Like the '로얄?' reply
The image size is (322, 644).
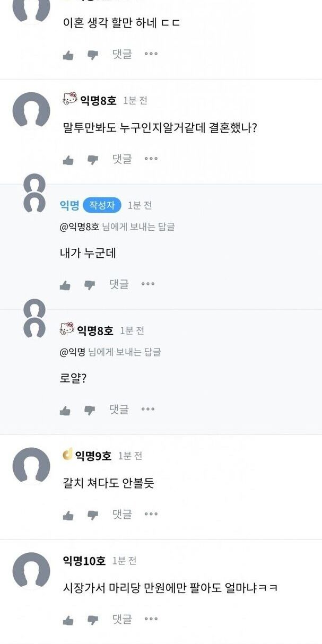pos(65,411)
